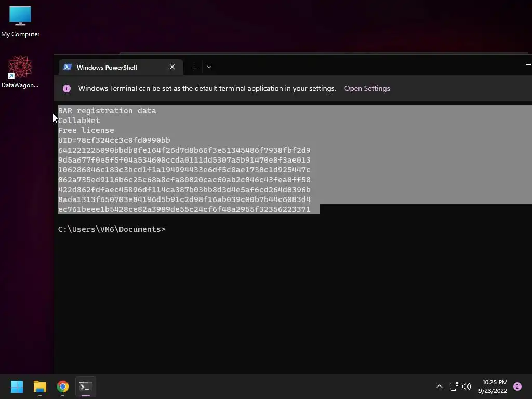Click the UID=78cf324cc3c0fd0990bb line
The width and height of the screenshot is (532, 399).
tap(114, 140)
